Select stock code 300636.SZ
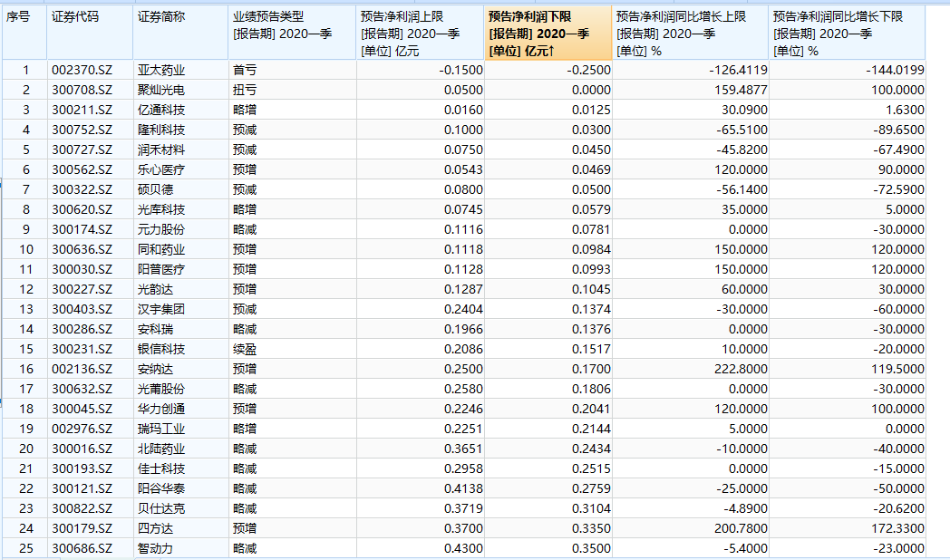Image resolution: width=950 pixels, height=560 pixels. [x=82, y=249]
